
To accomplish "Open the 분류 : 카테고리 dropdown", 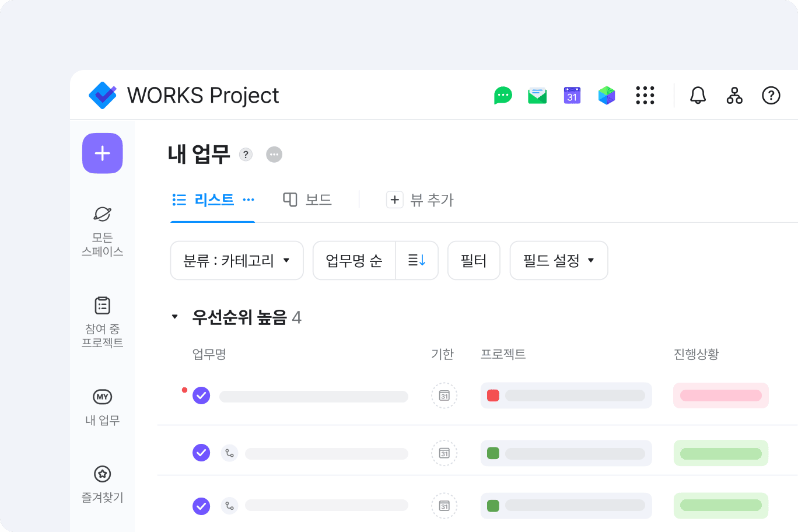I will click(237, 261).
